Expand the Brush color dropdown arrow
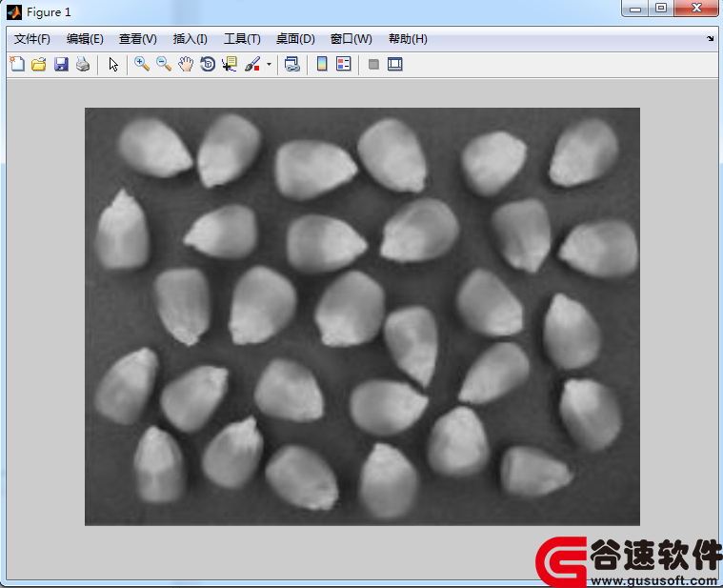This screenshot has width=723, height=588. coord(269,64)
